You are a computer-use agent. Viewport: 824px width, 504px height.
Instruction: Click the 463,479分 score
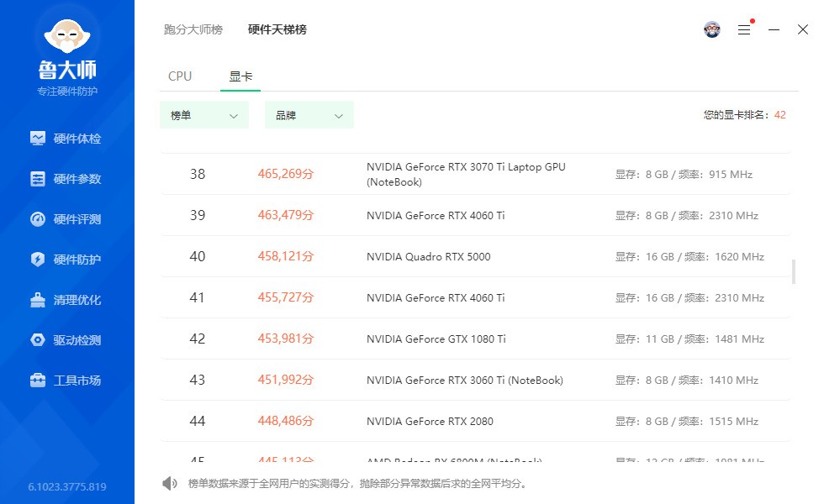click(285, 215)
